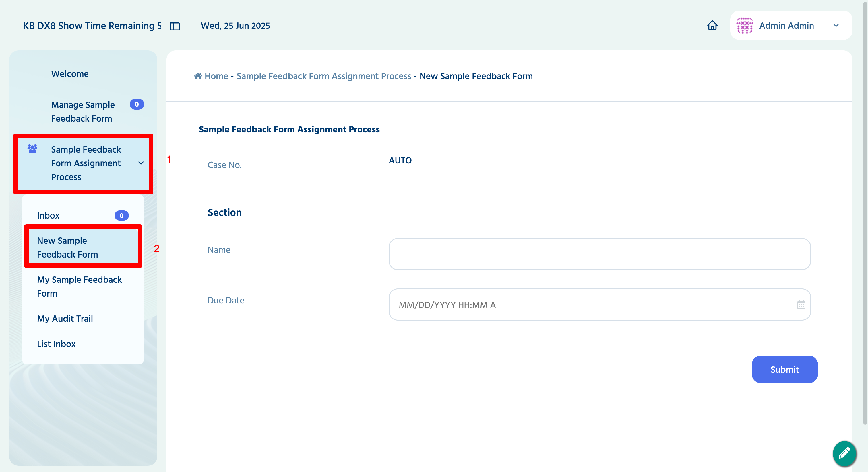
Task: Click the Section heading
Action: coord(224,212)
